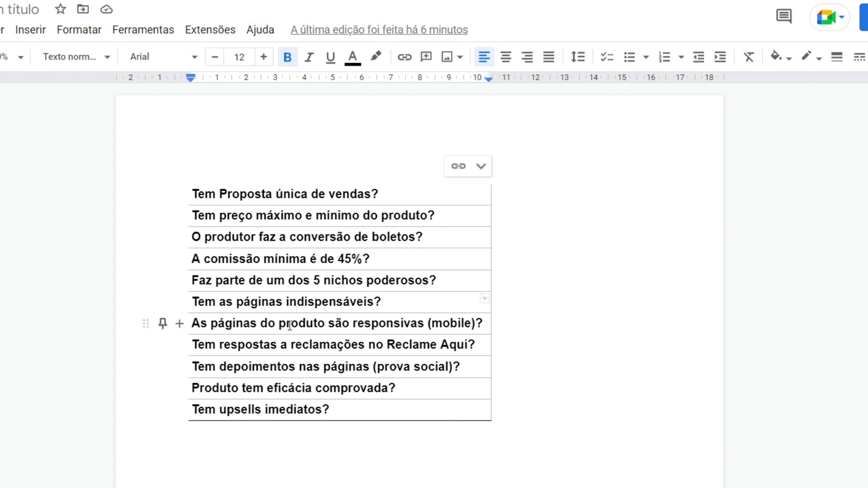This screenshot has width=868, height=488.
Task: Decrease indent
Action: coord(699,57)
